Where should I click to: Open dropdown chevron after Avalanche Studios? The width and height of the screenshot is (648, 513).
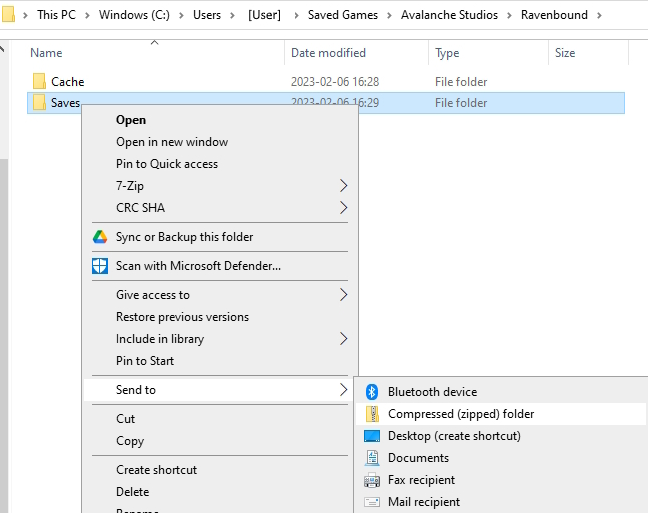(x=509, y=15)
